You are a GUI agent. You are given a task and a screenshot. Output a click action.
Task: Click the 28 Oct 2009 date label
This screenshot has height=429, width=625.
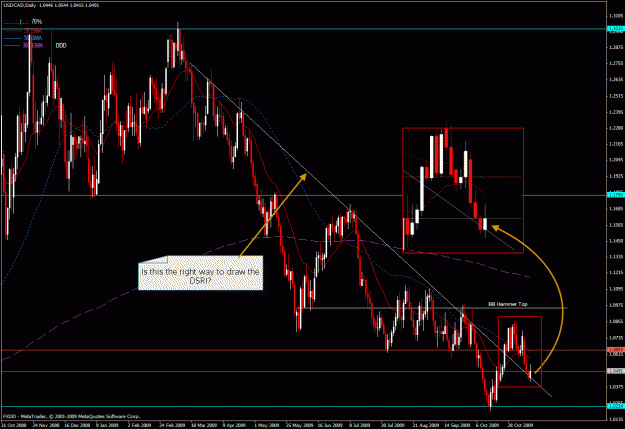[520, 425]
